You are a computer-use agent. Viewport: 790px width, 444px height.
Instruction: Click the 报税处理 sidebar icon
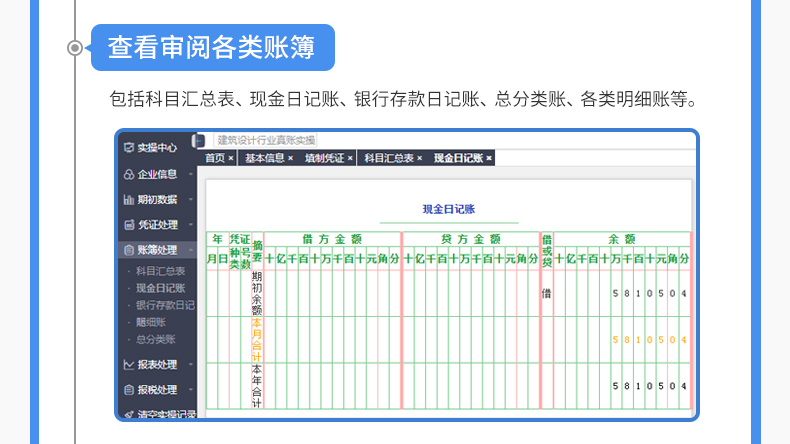click(x=128, y=390)
